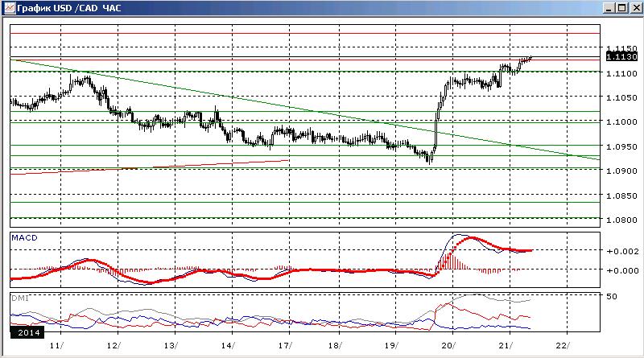This screenshot has height=358, width=644.
Task: Click the date label 22/
Action: click(x=563, y=346)
